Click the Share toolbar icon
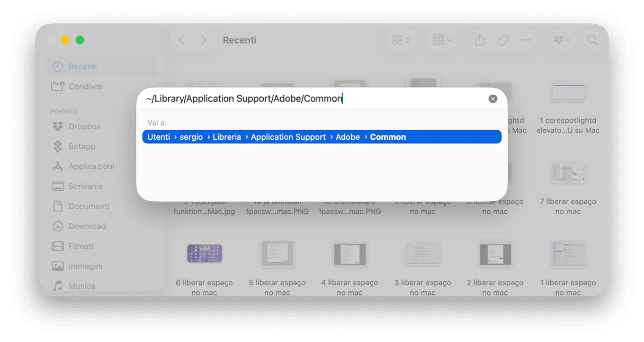This screenshot has width=644, height=342. [x=480, y=40]
